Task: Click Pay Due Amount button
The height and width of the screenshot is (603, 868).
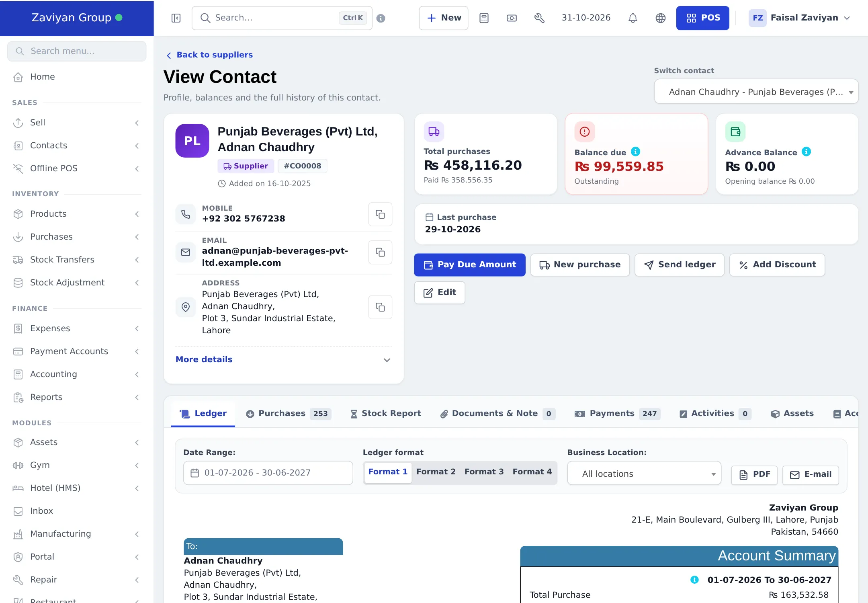Action: (470, 265)
